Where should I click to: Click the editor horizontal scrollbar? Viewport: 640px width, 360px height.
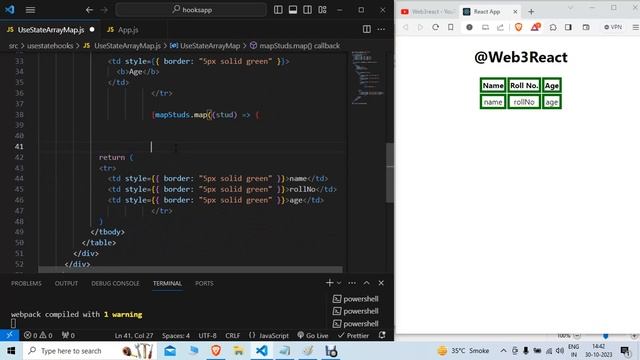[190, 270]
